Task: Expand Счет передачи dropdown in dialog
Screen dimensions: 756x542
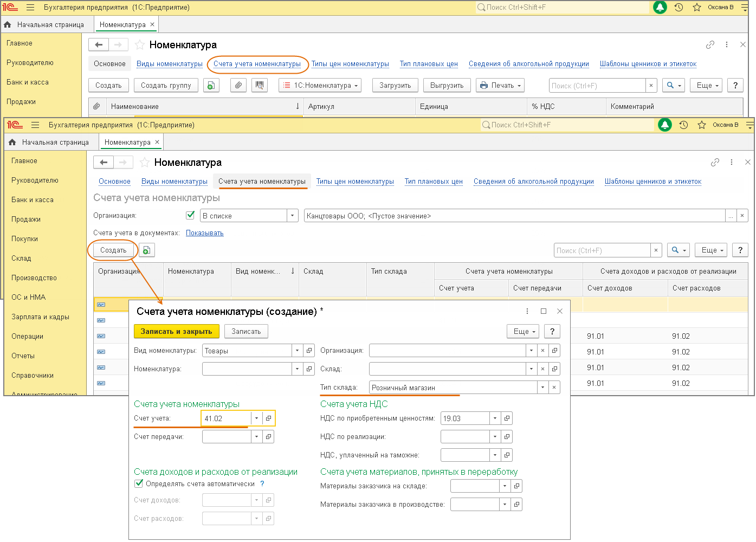Action: (256, 437)
